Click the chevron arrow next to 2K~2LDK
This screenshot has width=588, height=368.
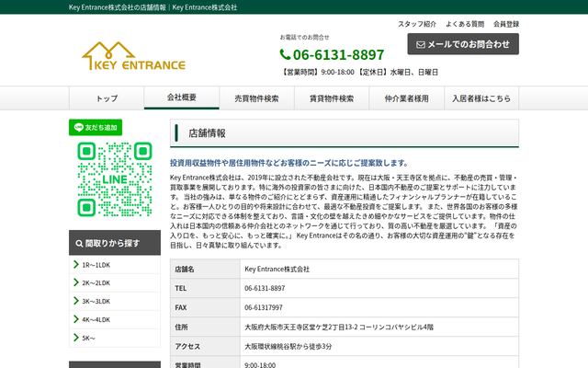coord(76,282)
